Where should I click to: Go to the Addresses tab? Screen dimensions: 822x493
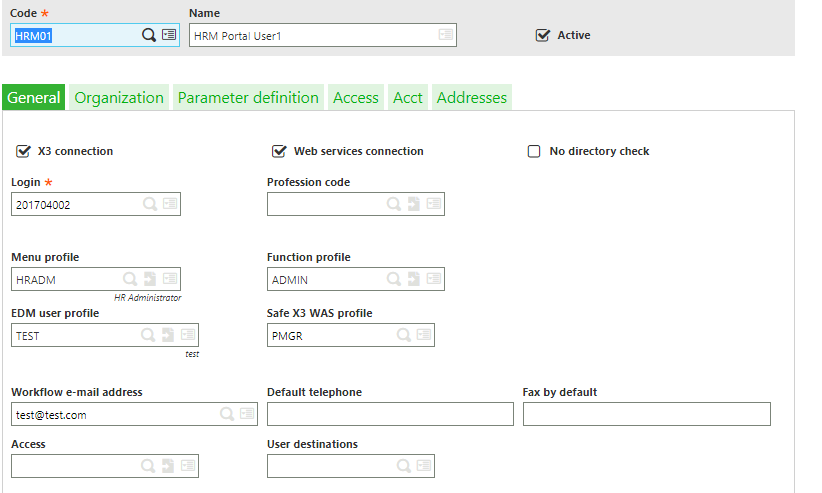(472, 98)
